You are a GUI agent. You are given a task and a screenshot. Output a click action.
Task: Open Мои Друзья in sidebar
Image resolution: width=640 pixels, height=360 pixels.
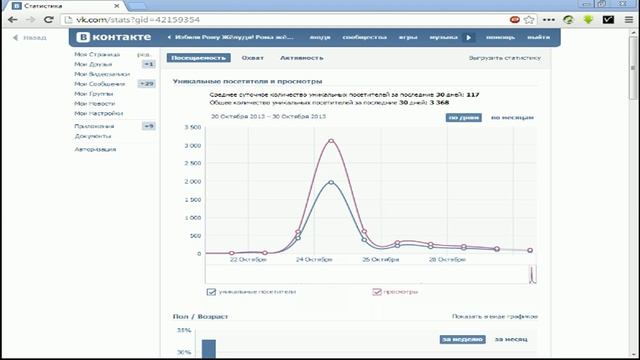[x=93, y=64]
